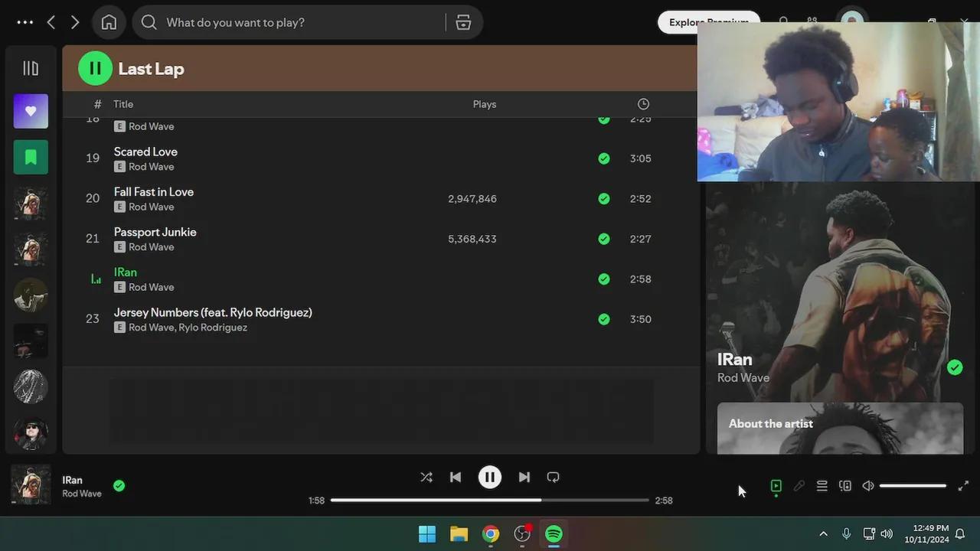This screenshot has height=551, width=980.
Task: Select the song Scared Love
Action: tap(145, 152)
